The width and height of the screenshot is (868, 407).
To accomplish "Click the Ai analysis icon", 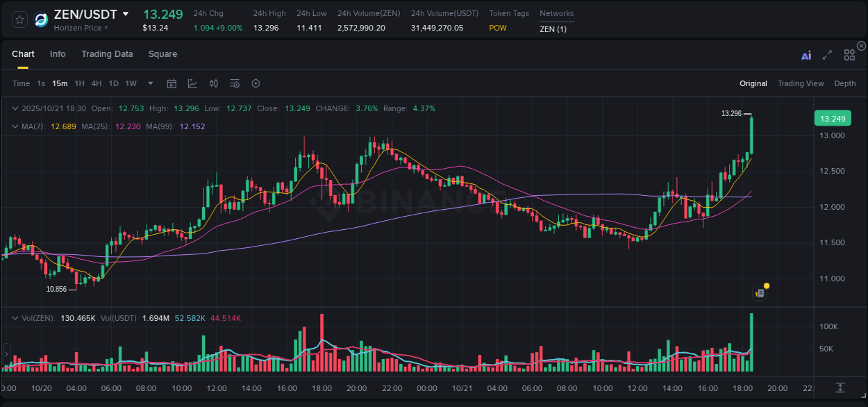I will pyautogui.click(x=806, y=54).
